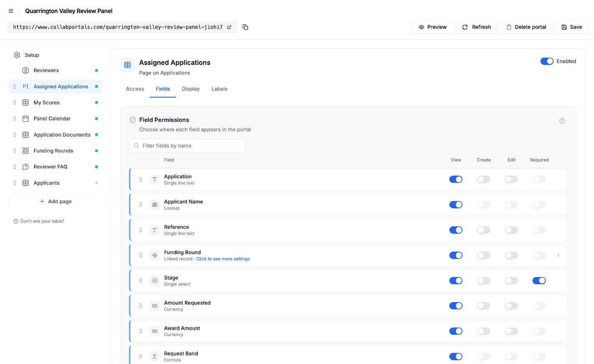Click the Field Permissions help icon
This screenshot has height=364, width=594.
(x=562, y=121)
